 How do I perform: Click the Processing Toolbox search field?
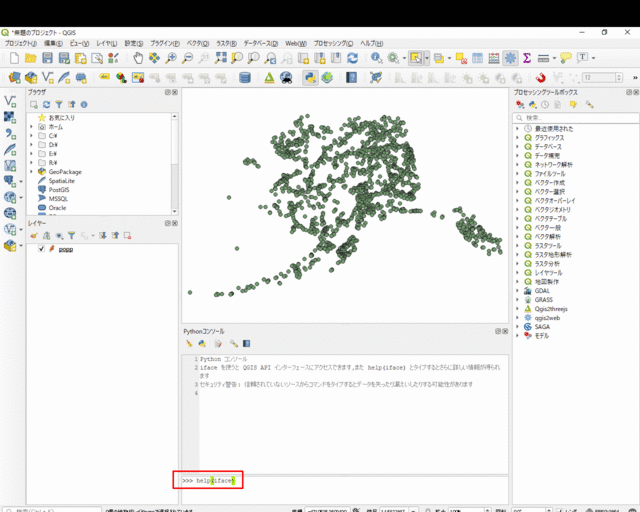576,118
